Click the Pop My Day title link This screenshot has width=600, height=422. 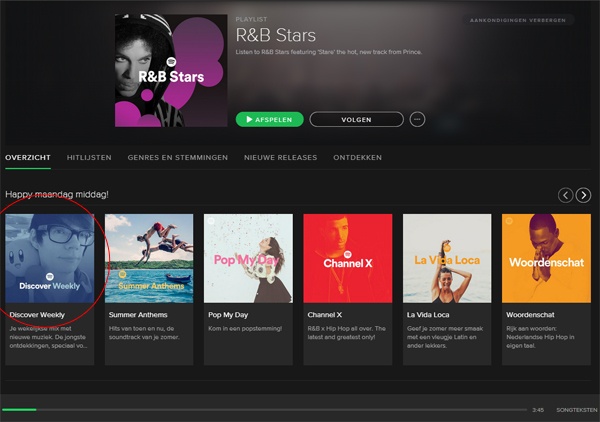(x=228, y=315)
